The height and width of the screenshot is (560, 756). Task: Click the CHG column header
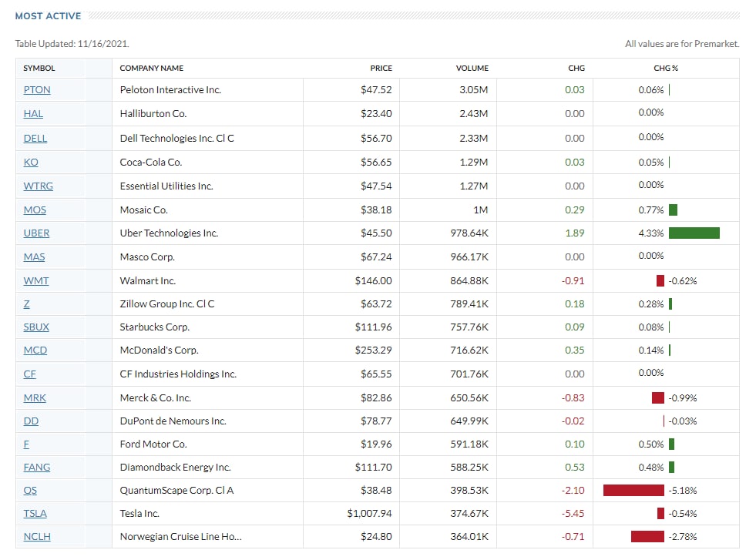(x=576, y=69)
